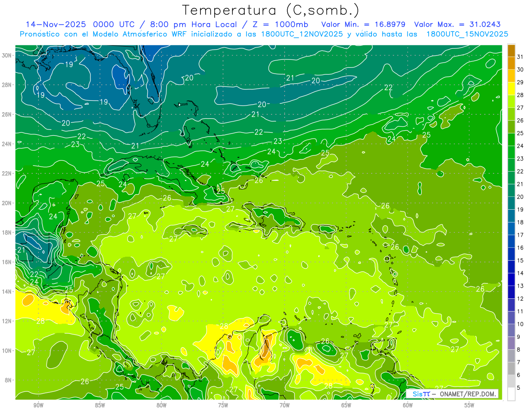Click the '1800UTC_15NOV2025' valid-until time

coord(467,34)
